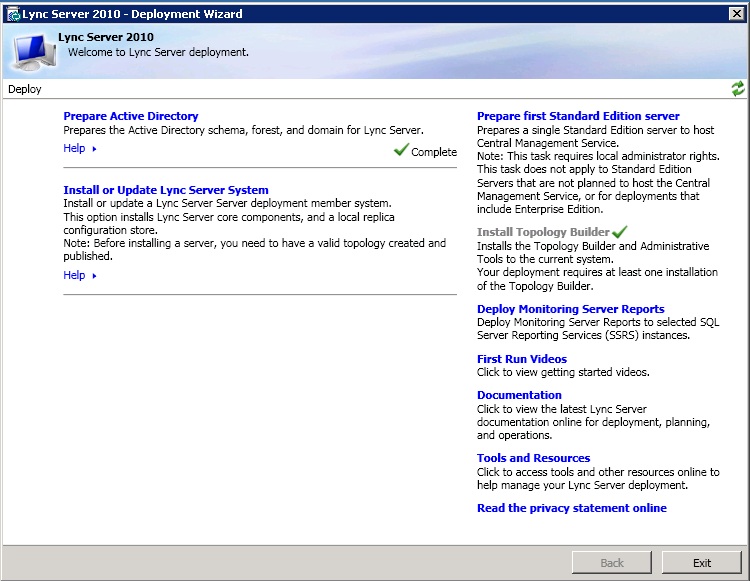Click the title bar Deployment Wizard icon
The width and height of the screenshot is (750, 581).
click(12, 15)
